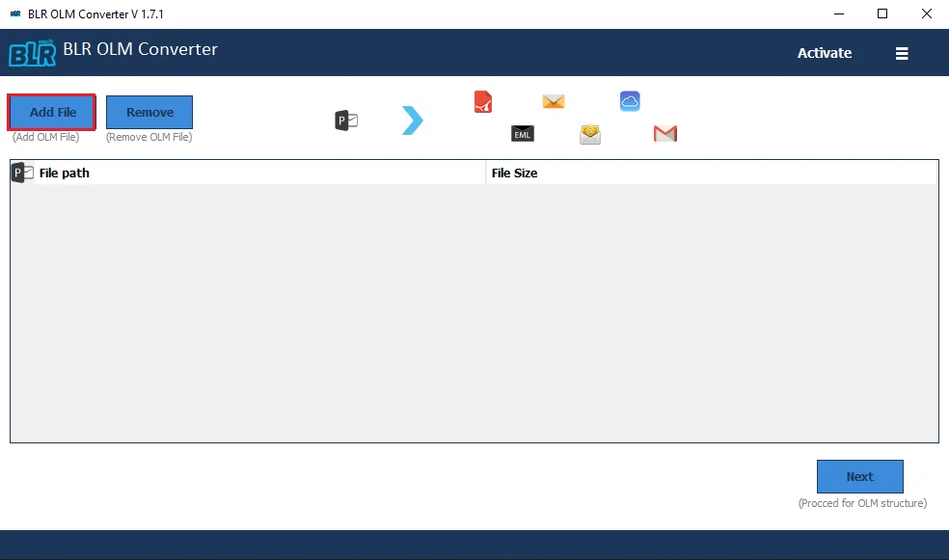Click inside the empty file list area
The width and height of the screenshot is (949, 560).
[474, 308]
